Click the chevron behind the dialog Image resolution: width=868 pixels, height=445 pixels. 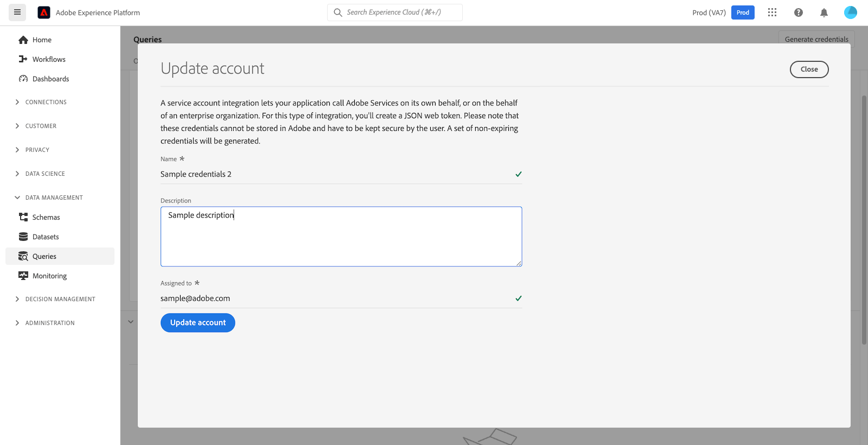click(131, 322)
